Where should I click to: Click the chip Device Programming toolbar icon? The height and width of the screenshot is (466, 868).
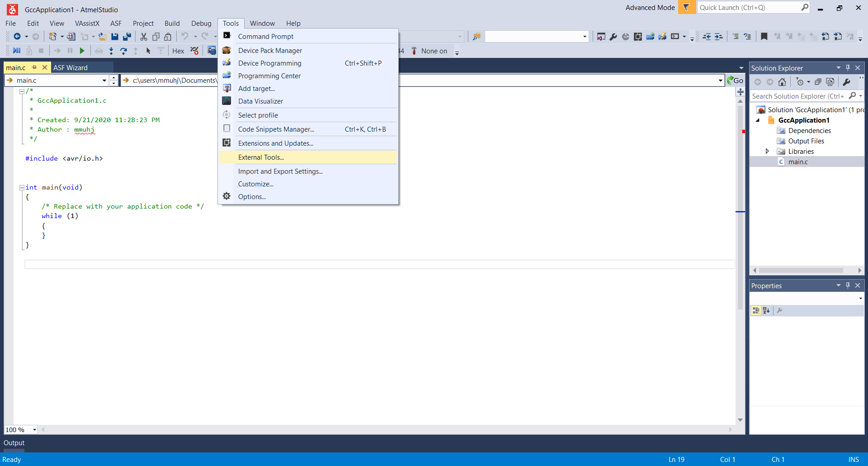tap(650, 37)
